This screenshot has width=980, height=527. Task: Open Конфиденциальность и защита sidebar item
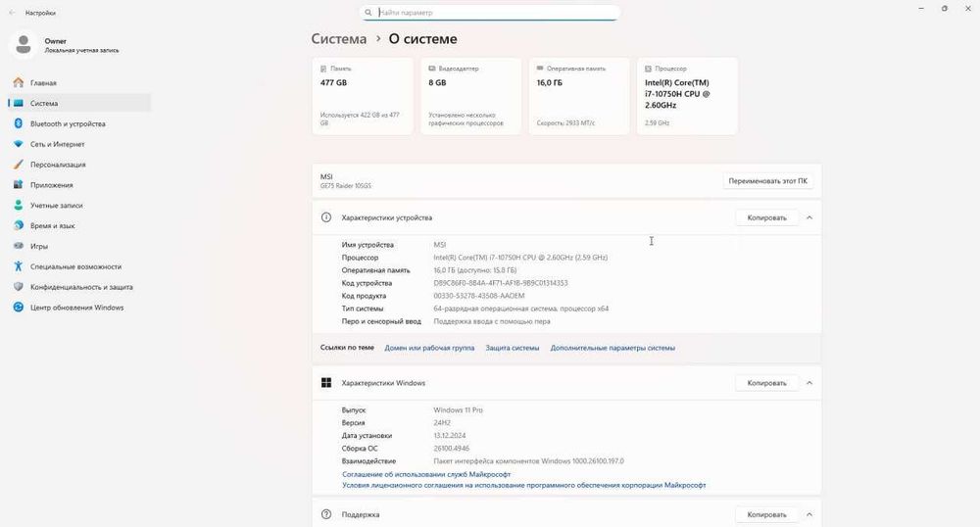click(x=79, y=287)
